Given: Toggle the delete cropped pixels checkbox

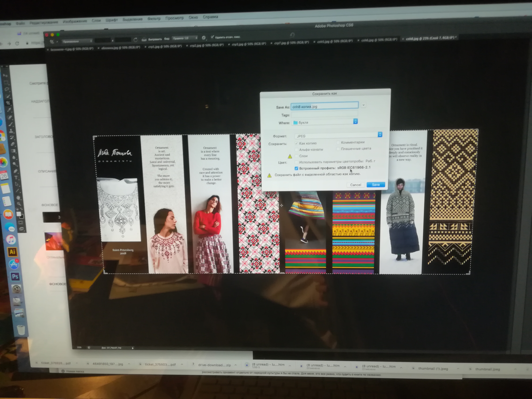Looking at the screenshot, I should (x=212, y=37).
